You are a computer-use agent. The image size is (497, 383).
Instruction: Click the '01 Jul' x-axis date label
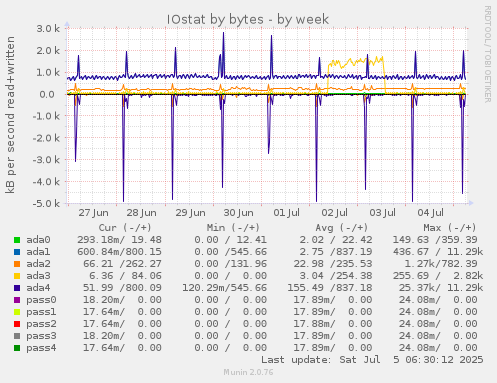tap(287, 213)
